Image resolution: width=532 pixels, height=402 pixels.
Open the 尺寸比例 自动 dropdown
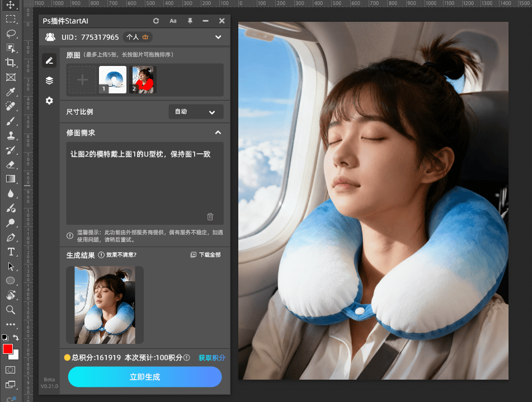[195, 111]
